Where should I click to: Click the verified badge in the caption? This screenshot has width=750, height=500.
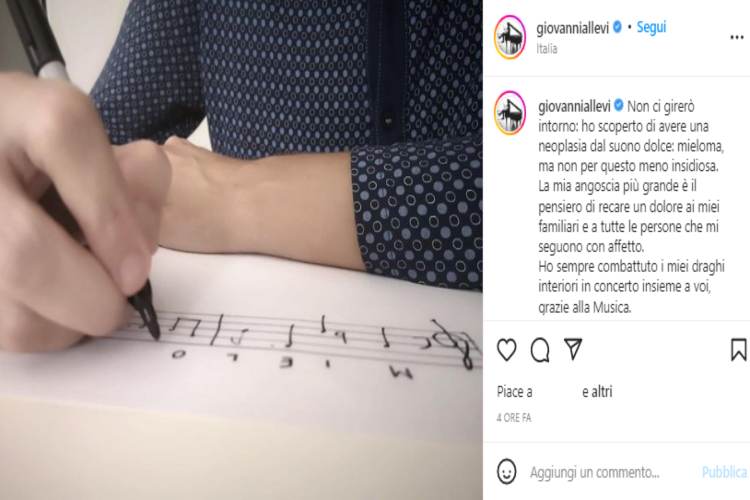pos(618,105)
